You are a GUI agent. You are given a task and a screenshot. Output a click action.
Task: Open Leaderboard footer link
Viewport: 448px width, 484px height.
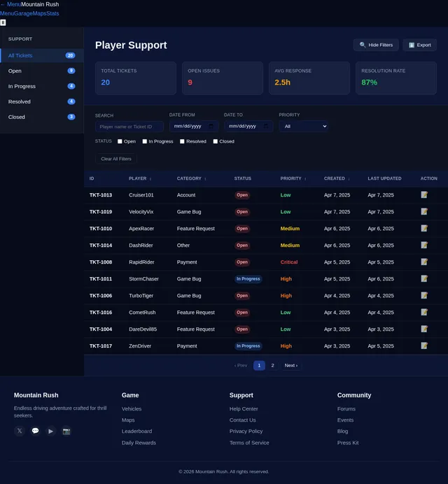pyautogui.click(x=137, y=432)
